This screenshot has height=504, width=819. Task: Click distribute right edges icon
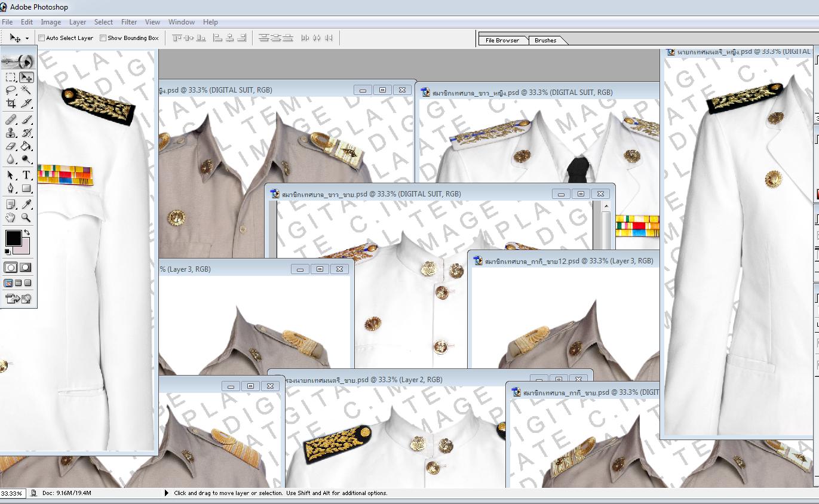(x=329, y=38)
